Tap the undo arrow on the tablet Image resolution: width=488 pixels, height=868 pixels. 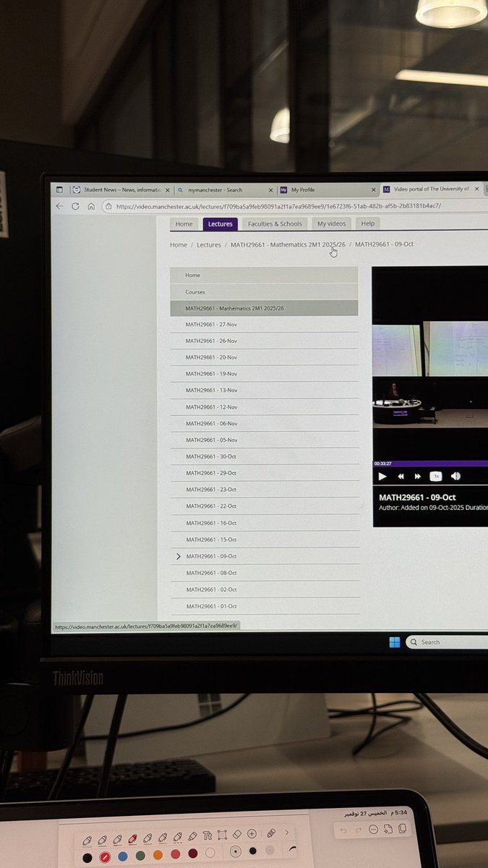coord(344,830)
